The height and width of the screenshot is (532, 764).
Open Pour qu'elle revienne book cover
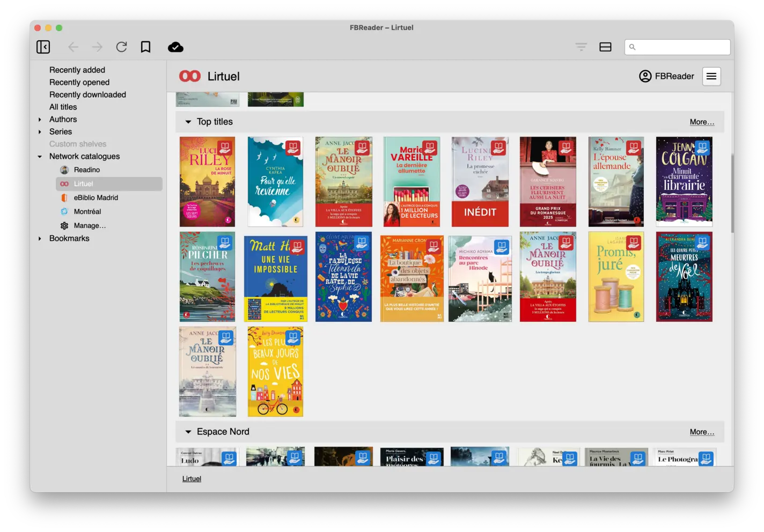coord(275,182)
